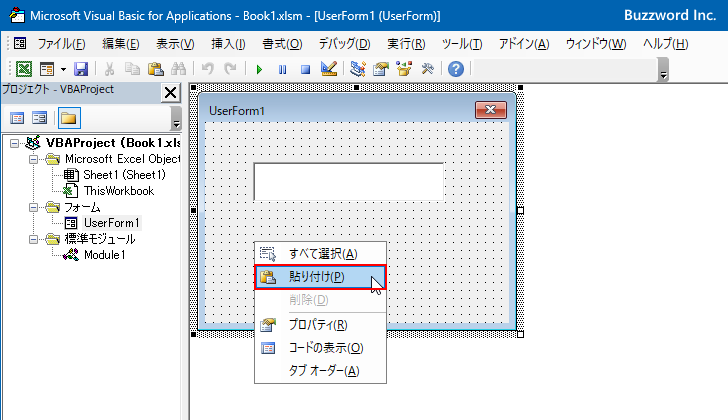
Task: Collapse the 標準モジュール folder node
Action: 33,239
